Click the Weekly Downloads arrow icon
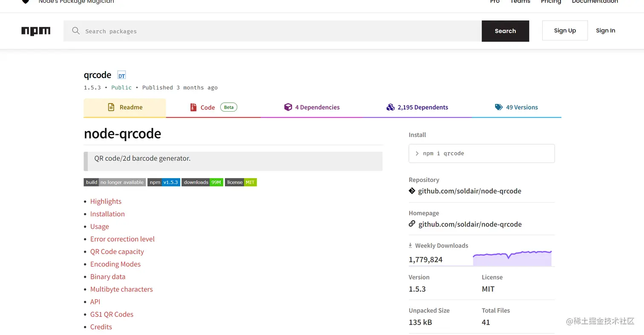Screen dimensions: 644x335 [411, 245]
